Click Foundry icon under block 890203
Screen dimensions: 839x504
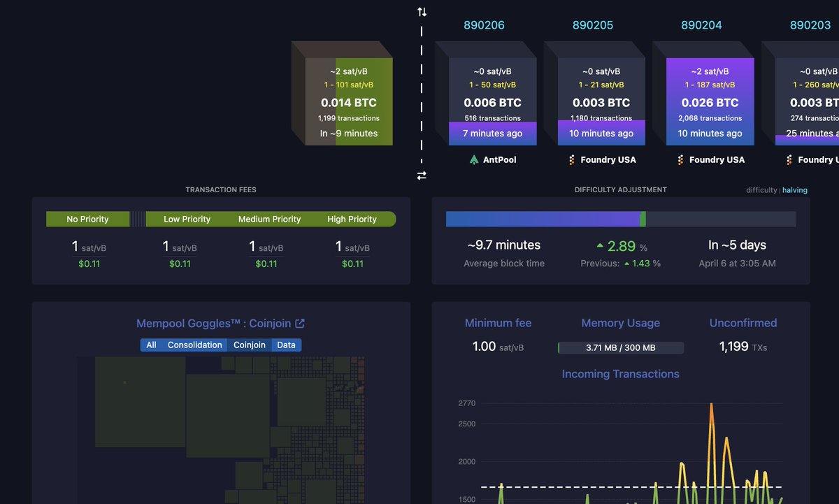point(789,160)
